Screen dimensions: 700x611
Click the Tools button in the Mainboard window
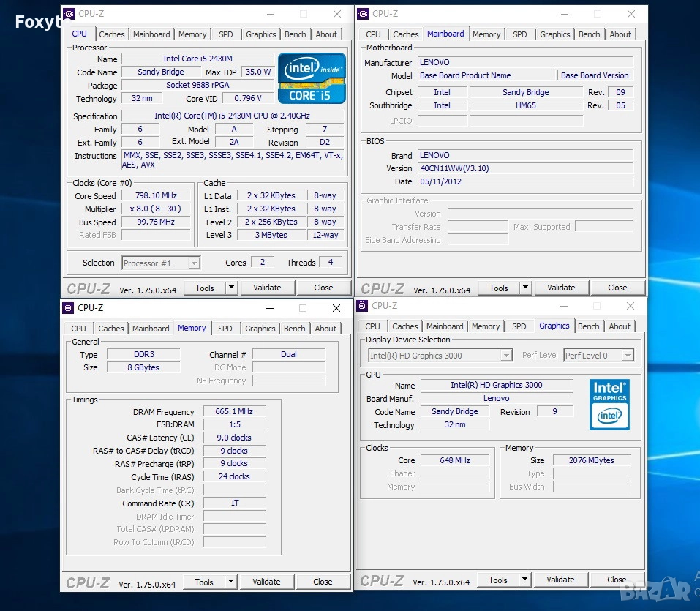(x=499, y=288)
